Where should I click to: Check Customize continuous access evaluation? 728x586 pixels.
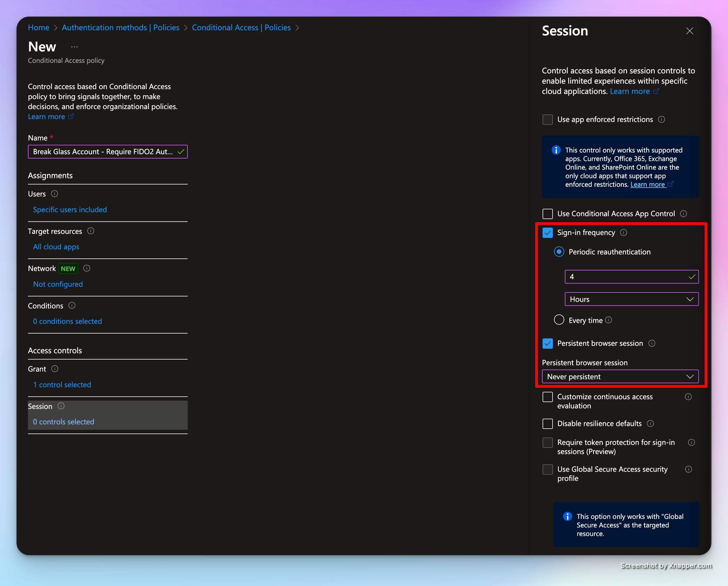[x=547, y=397]
